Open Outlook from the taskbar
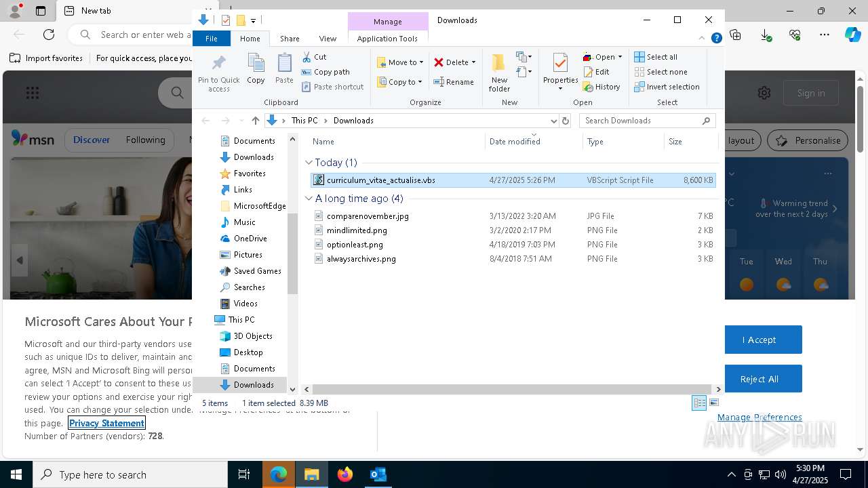Viewport: 868px width, 488px height. coord(378,474)
